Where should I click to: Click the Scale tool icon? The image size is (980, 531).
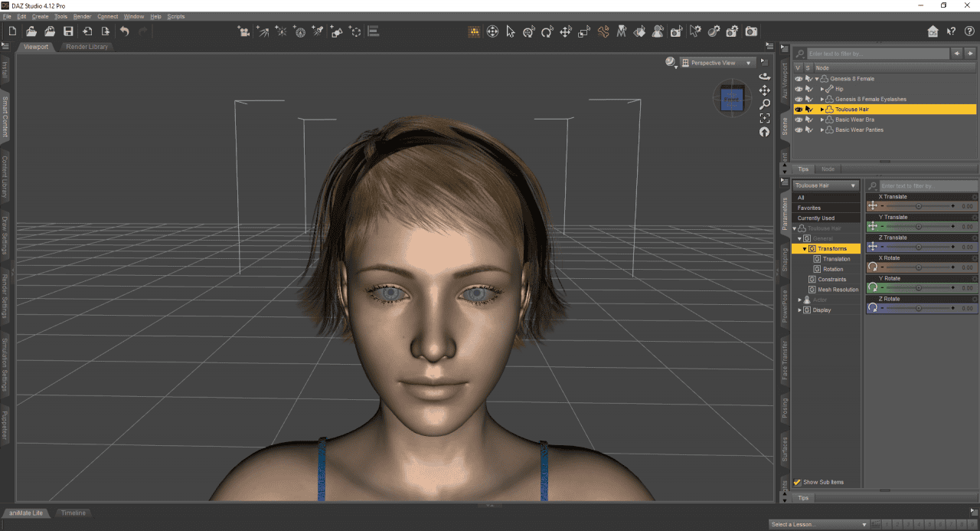[x=583, y=31]
